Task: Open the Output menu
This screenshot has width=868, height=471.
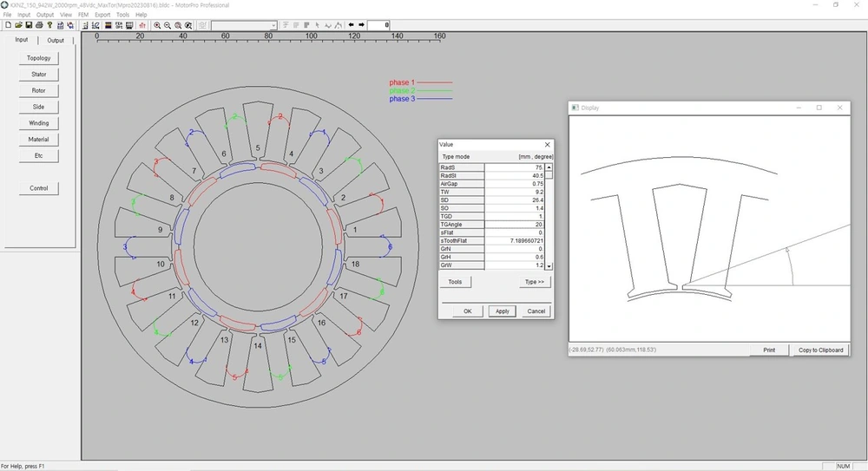Action: (45, 15)
